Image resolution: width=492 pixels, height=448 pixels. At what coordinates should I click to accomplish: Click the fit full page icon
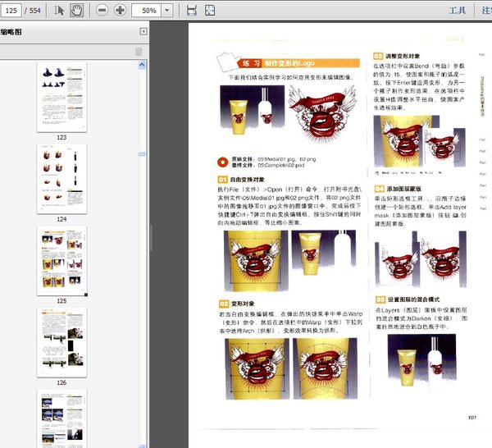pos(210,11)
